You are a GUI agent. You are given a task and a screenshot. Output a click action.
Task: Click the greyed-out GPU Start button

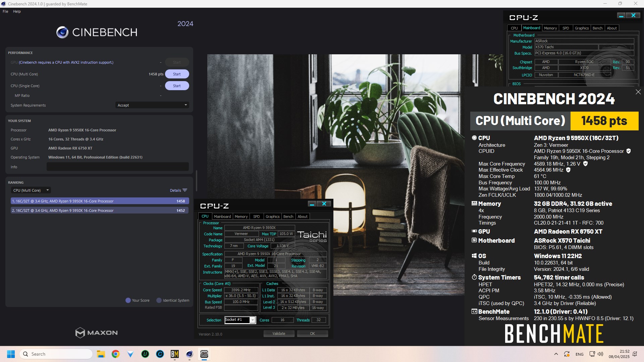point(177,62)
